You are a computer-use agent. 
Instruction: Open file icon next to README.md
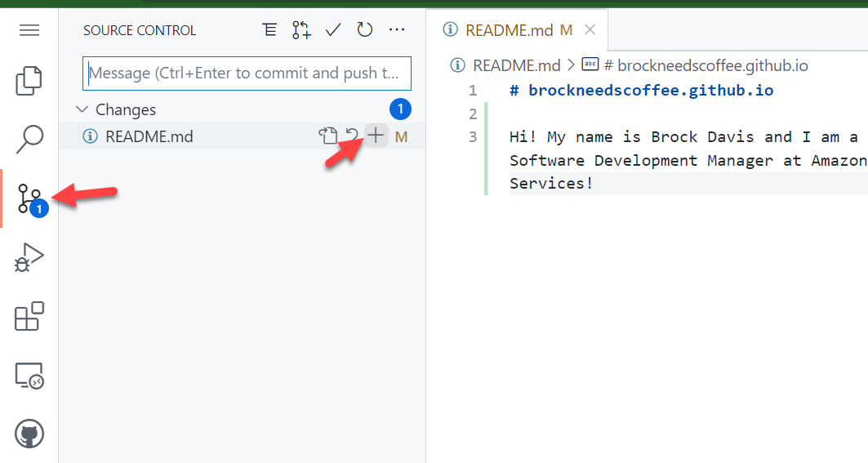pyautogui.click(x=327, y=136)
